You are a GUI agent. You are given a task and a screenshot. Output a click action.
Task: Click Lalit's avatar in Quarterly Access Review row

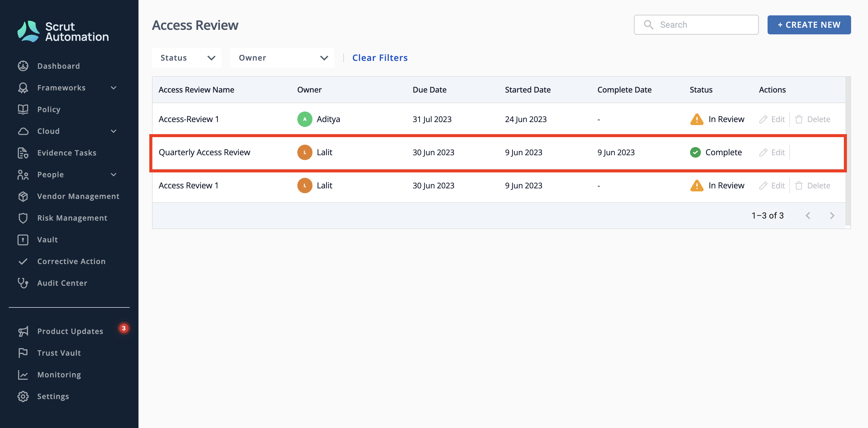(x=305, y=153)
